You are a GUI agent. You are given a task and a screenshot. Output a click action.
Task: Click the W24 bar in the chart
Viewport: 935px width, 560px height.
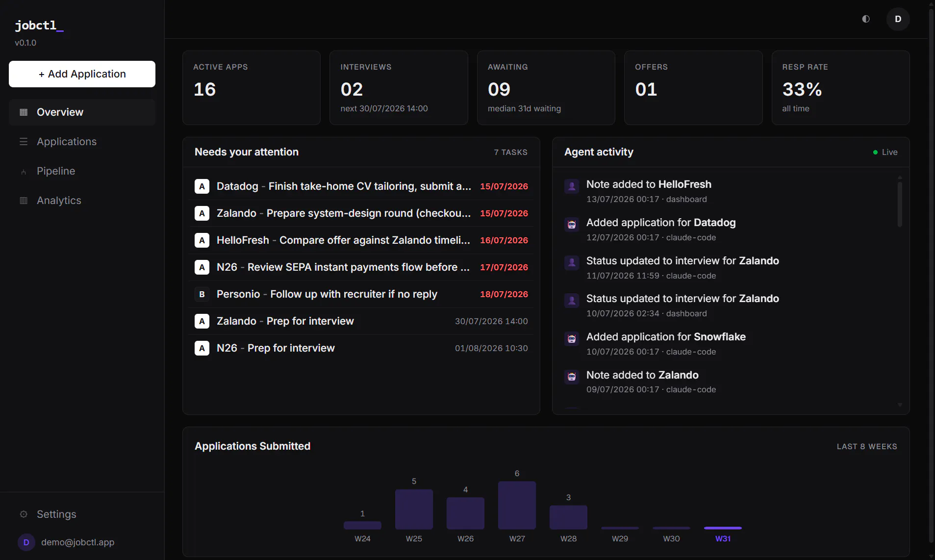tap(362, 525)
